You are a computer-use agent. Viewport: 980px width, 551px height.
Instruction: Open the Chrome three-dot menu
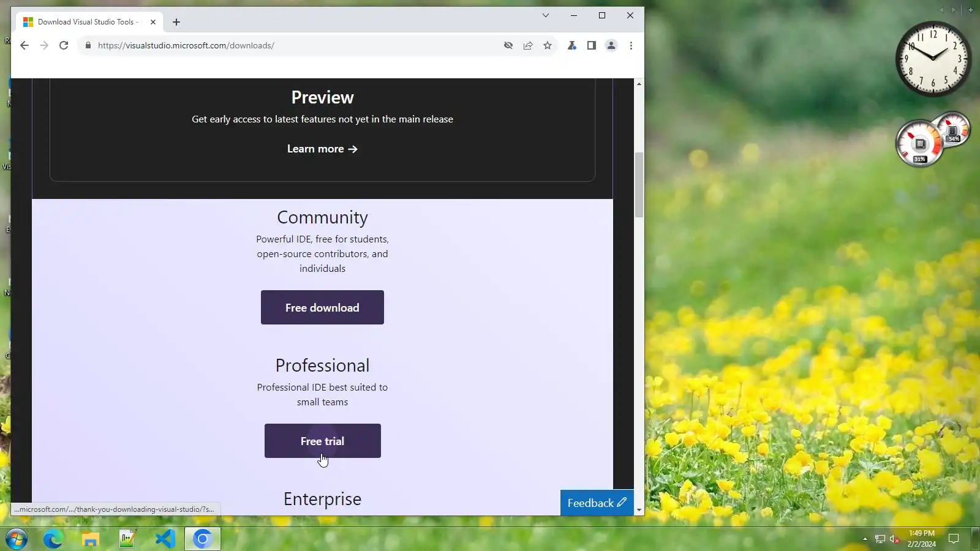click(631, 45)
